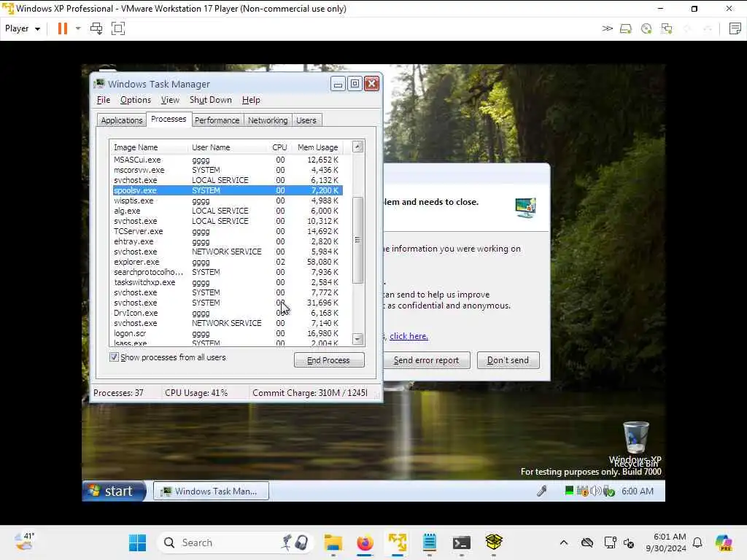Select the searchprotocolho... process
The width and height of the screenshot is (747, 560).
pos(228,272)
